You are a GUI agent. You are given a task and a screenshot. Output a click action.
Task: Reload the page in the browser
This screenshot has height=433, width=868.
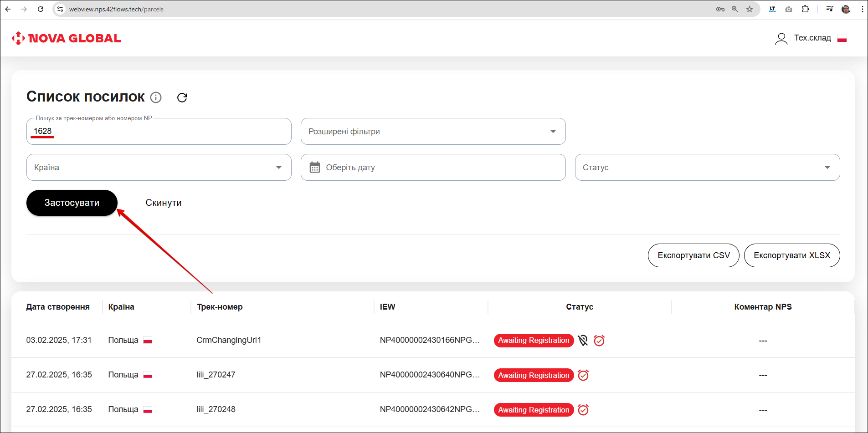tap(41, 9)
